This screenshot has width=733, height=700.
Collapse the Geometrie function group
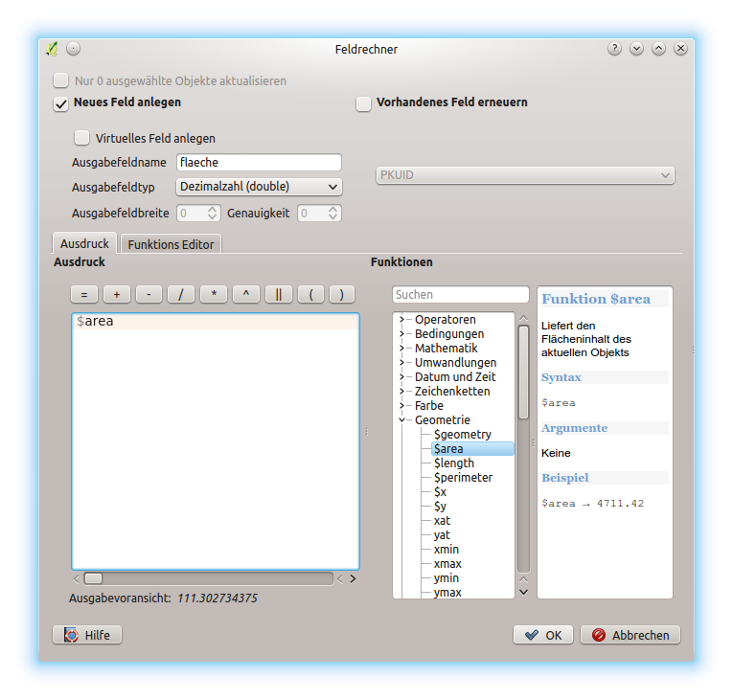[401, 420]
